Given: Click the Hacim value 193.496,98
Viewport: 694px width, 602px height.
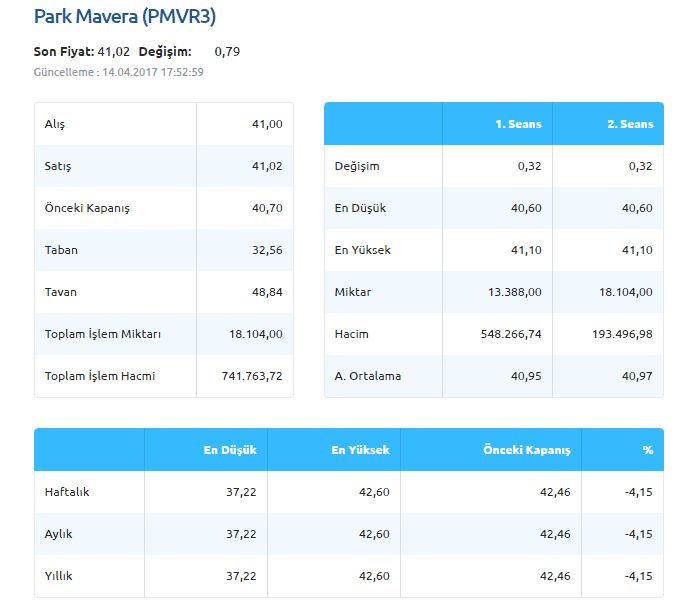Looking at the screenshot, I should 622,334.
